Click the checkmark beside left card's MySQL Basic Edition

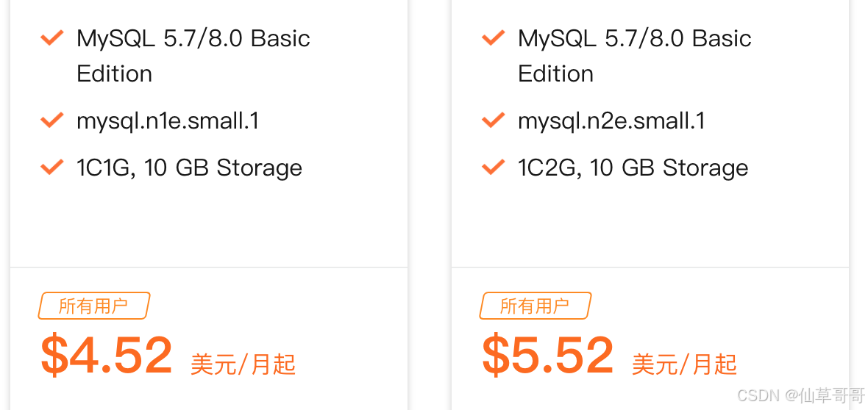pyautogui.click(x=51, y=37)
